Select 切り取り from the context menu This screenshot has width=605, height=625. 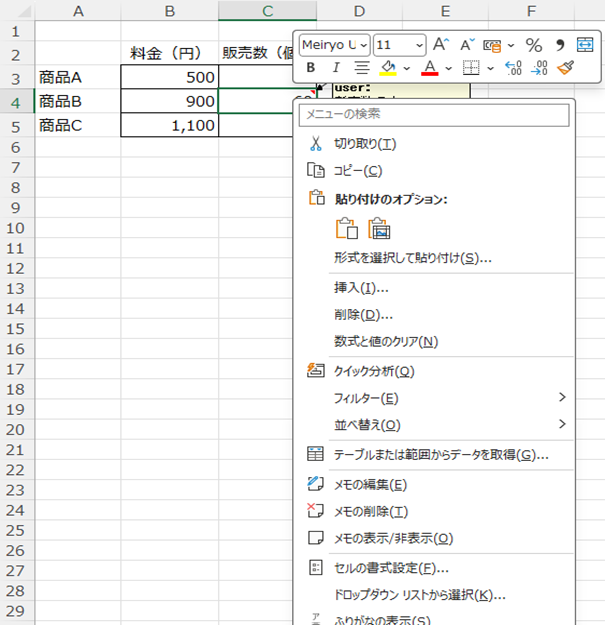365,144
